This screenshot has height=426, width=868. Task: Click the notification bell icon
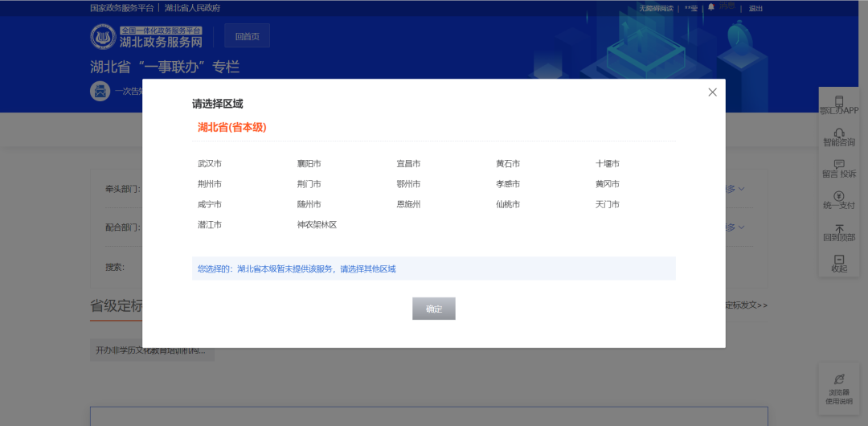pyautogui.click(x=710, y=7)
